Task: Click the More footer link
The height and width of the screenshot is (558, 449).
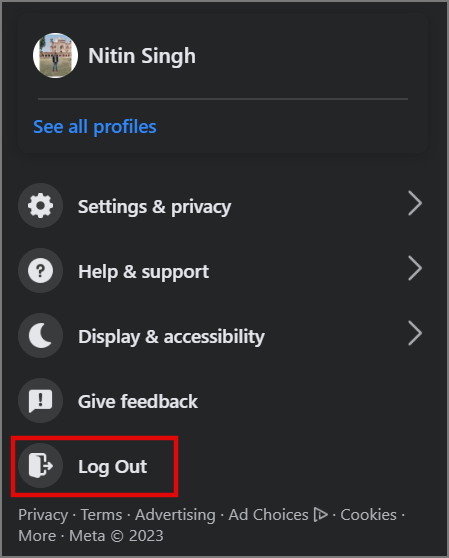Action: click(x=37, y=536)
